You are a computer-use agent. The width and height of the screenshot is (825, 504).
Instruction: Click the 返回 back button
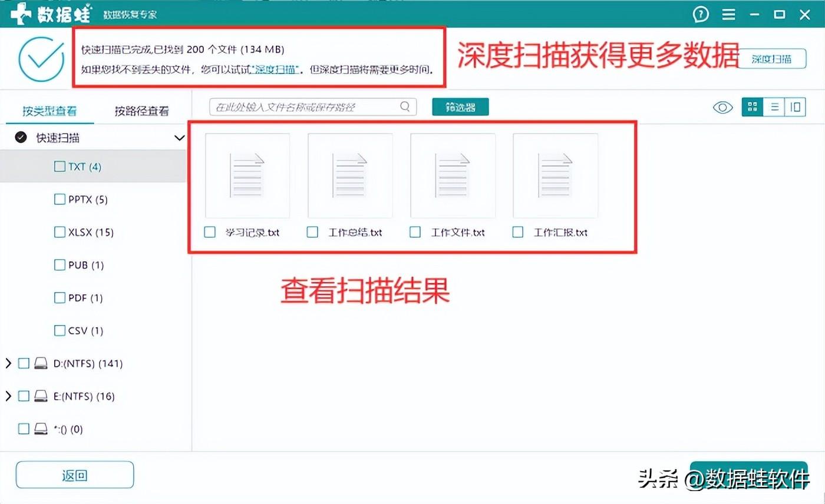point(75,475)
